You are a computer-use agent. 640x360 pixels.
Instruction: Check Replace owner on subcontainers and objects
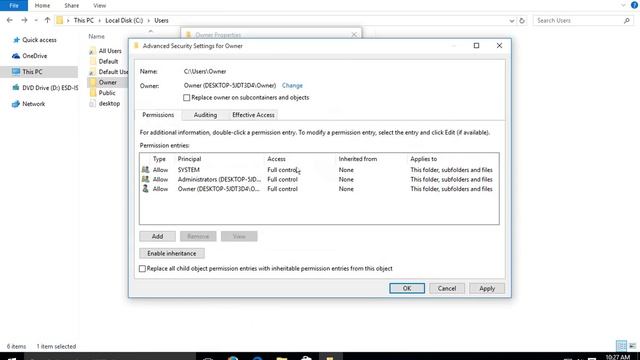coord(187,98)
